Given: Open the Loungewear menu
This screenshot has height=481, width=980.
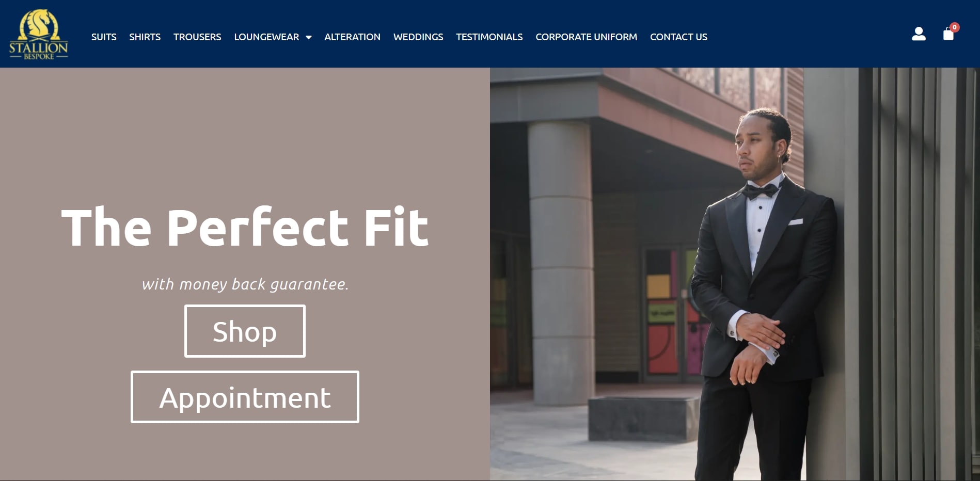Looking at the screenshot, I should tap(266, 37).
